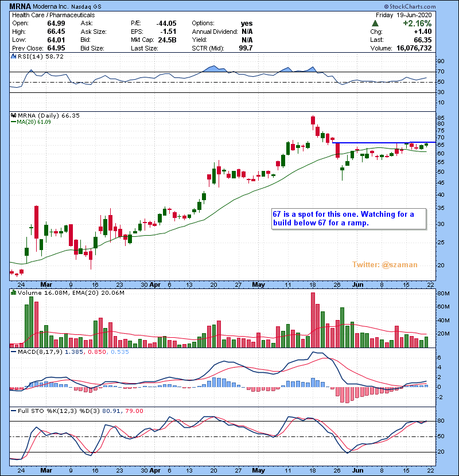Click the Open value 64.99
Viewport: 459px width, 476px height.
pos(56,24)
